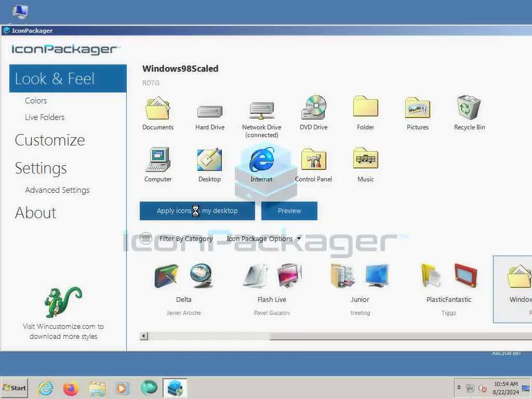Click the Pavel Gucalov author label
The width and height of the screenshot is (532, 399).
point(272,313)
